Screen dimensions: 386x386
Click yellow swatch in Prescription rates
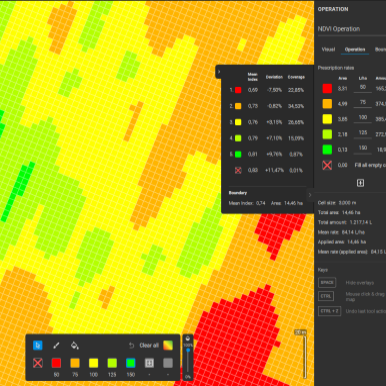[x=327, y=119]
